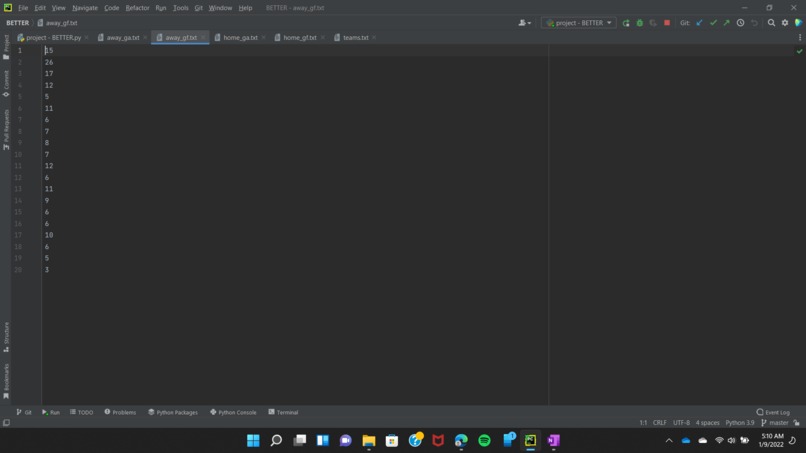This screenshot has height=453, width=806.
Task: Open File Explorer from the taskbar
Action: [369, 441]
